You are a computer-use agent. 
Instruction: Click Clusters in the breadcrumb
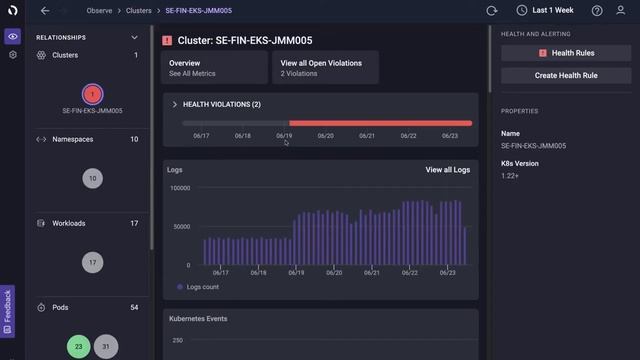(138, 11)
